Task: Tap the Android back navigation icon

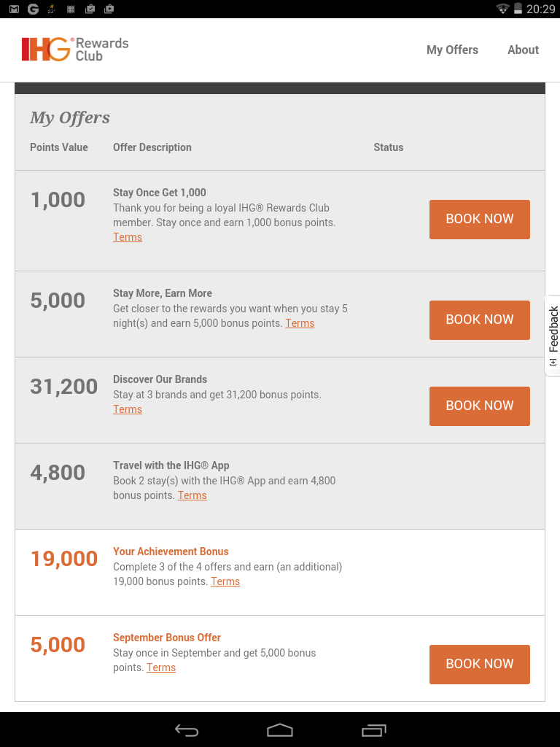Action: (187, 729)
